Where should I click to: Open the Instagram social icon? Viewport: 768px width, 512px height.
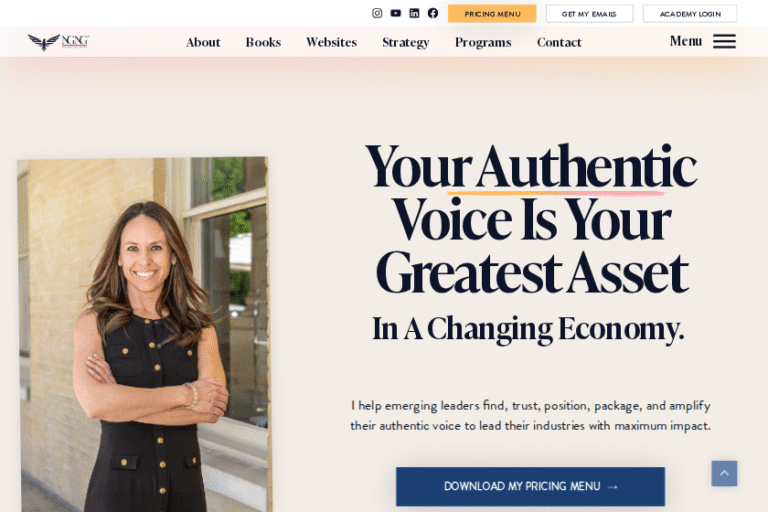377,13
